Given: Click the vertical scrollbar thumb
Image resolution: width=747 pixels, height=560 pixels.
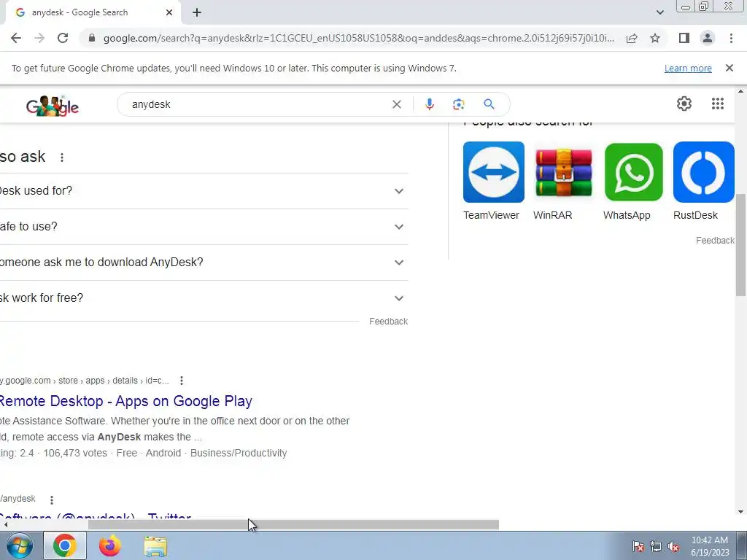Looking at the screenshot, I should [741, 245].
